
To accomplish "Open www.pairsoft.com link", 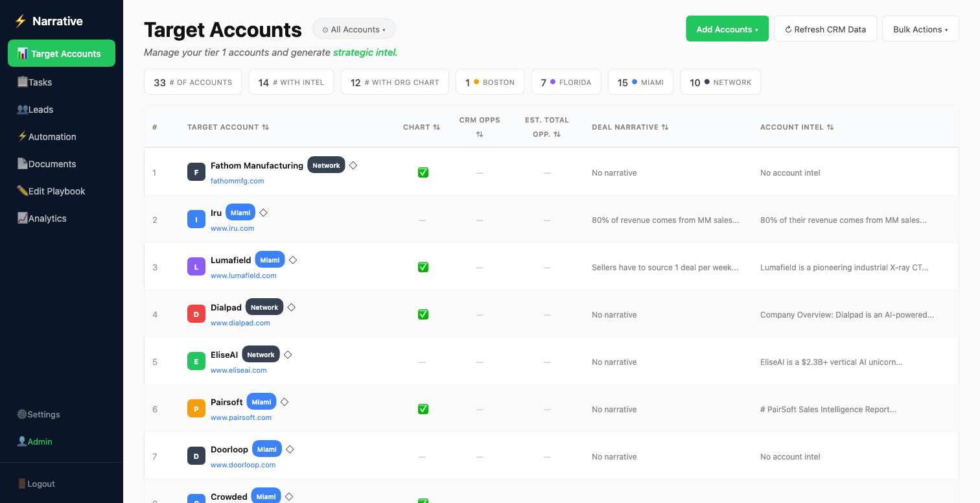I will 241,417.
